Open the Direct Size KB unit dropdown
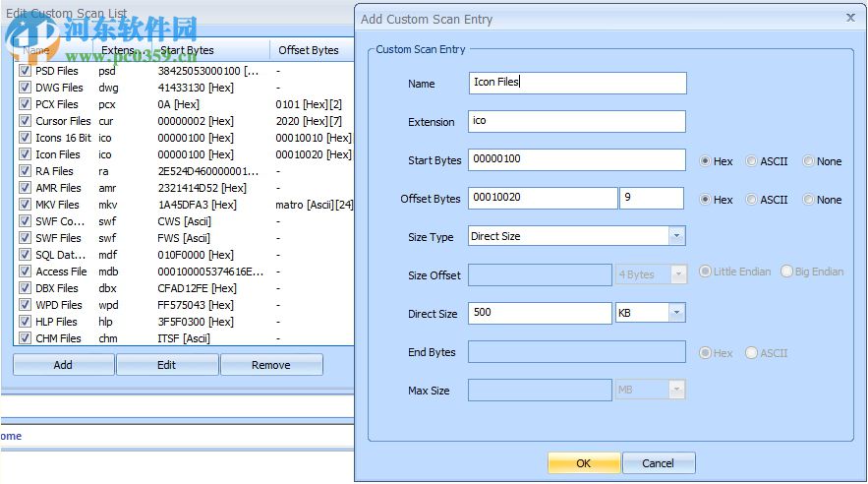868x484 pixels. click(x=676, y=313)
